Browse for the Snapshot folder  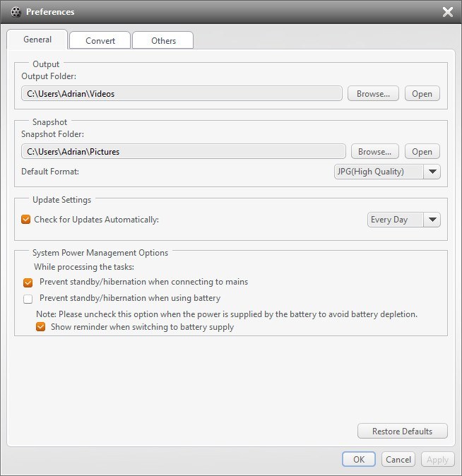pos(375,151)
